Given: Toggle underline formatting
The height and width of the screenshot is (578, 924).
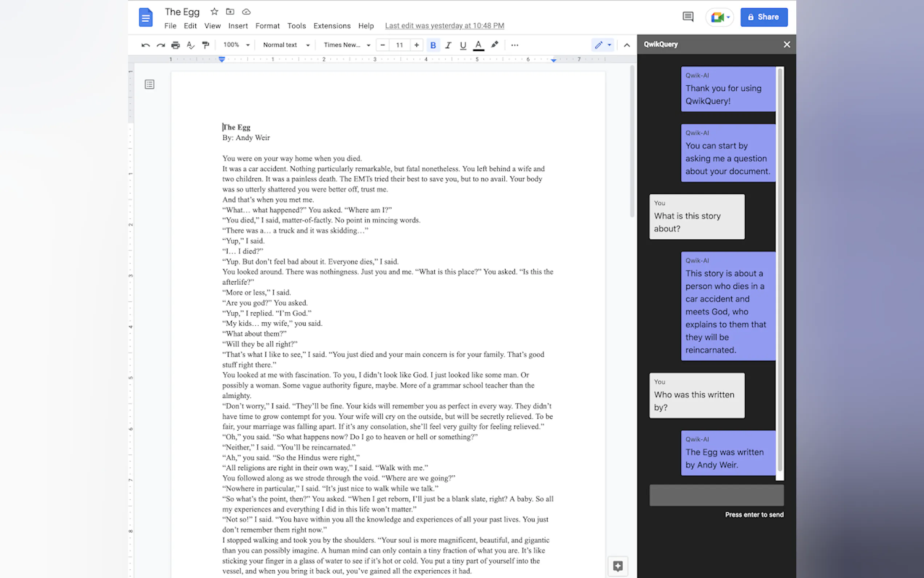Looking at the screenshot, I should coord(463,45).
